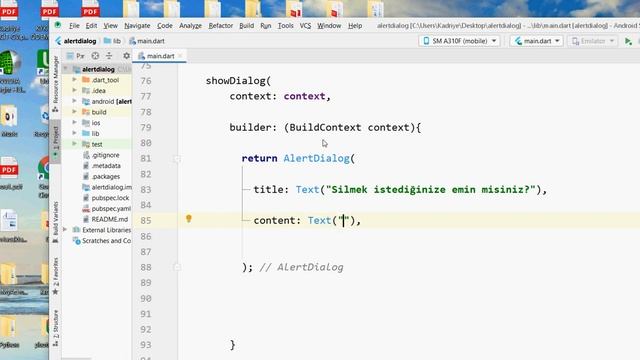Select README.md in project tree

click(x=109, y=219)
